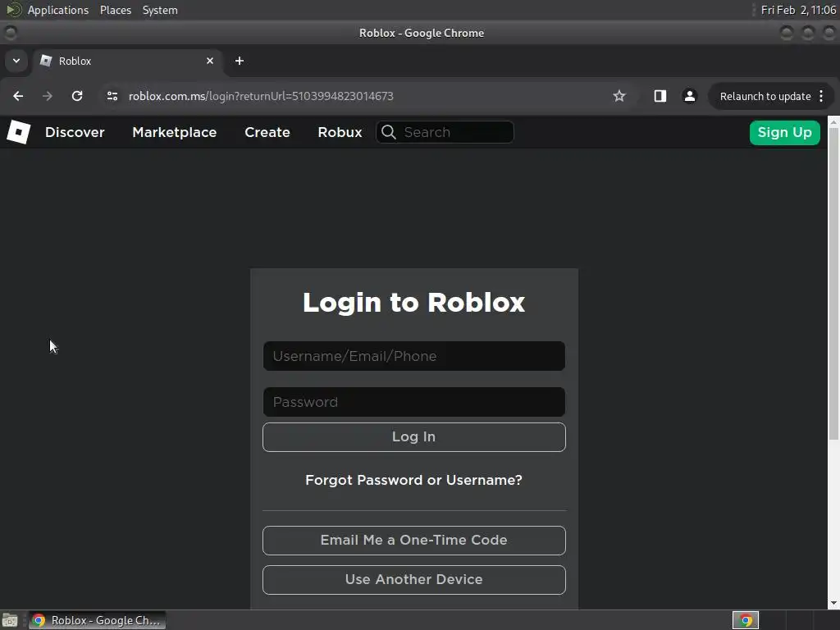The width and height of the screenshot is (840, 630).
Task: Click the date and time clock
Action: pos(798,10)
